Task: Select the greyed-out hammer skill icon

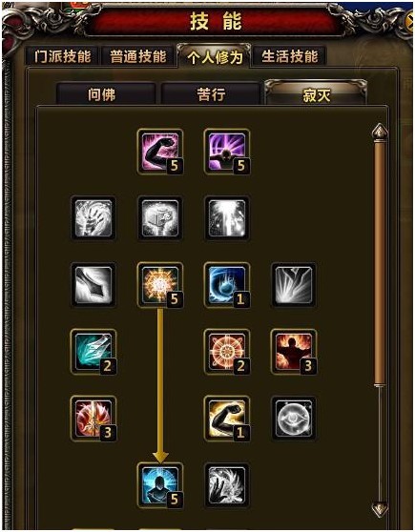Action: (x=160, y=218)
